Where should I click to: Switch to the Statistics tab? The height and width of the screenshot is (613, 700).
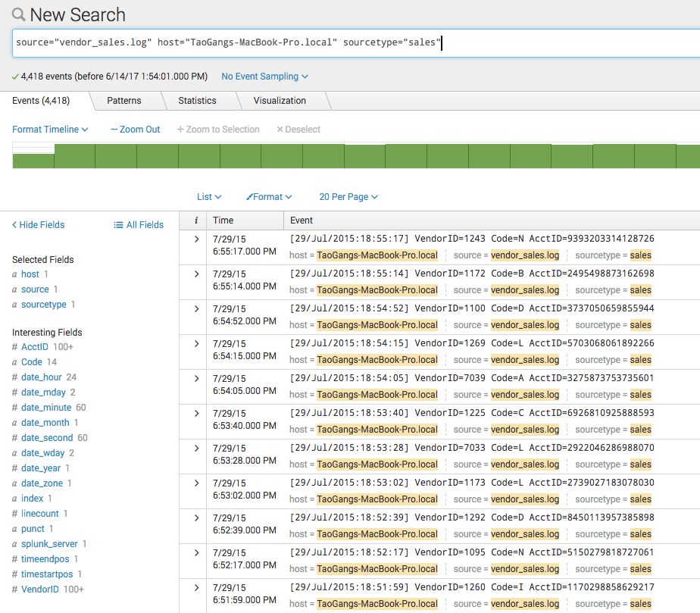point(197,101)
